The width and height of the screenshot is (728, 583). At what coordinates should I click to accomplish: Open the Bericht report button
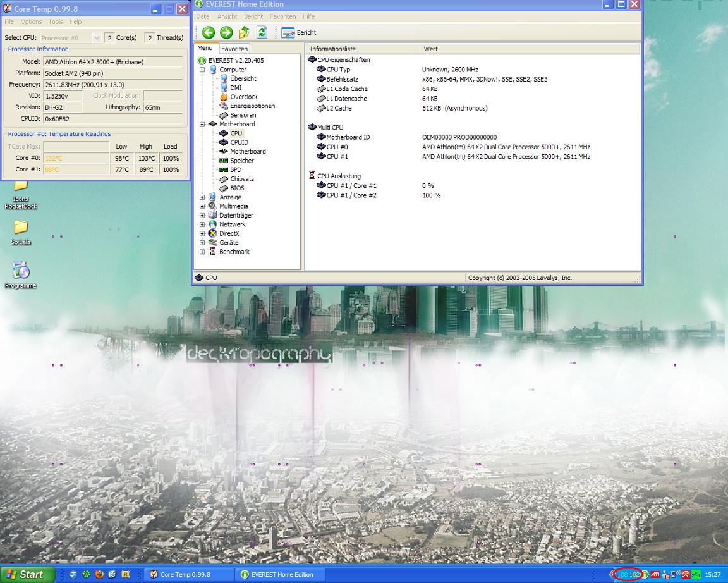pyautogui.click(x=298, y=32)
